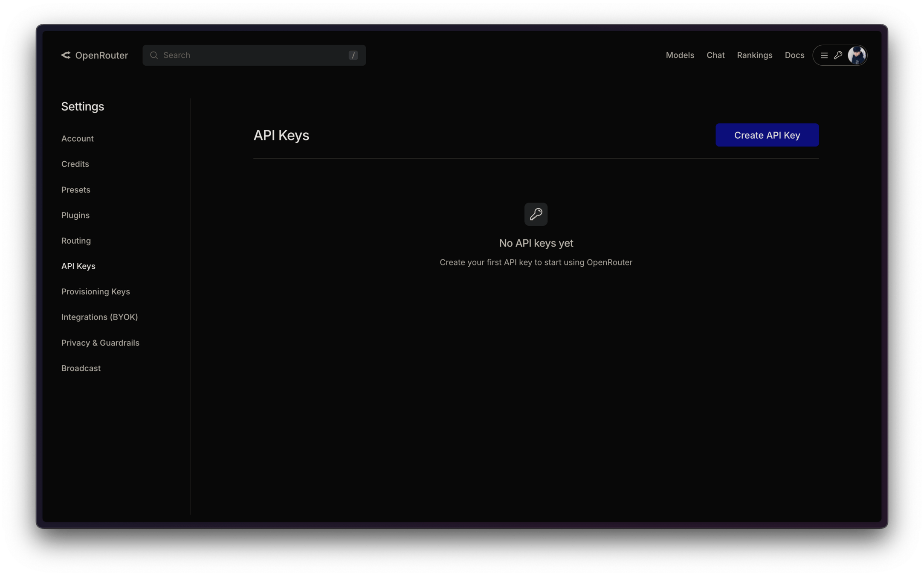Screen dimensions: 924x576
Task: Go to Privacy & Guardrails settings
Action: tap(100, 343)
